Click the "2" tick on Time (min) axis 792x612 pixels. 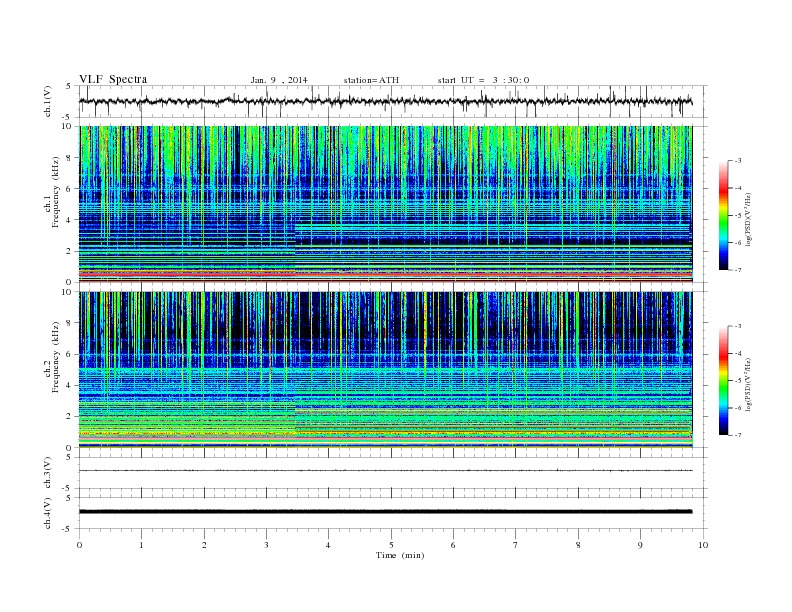click(x=204, y=545)
